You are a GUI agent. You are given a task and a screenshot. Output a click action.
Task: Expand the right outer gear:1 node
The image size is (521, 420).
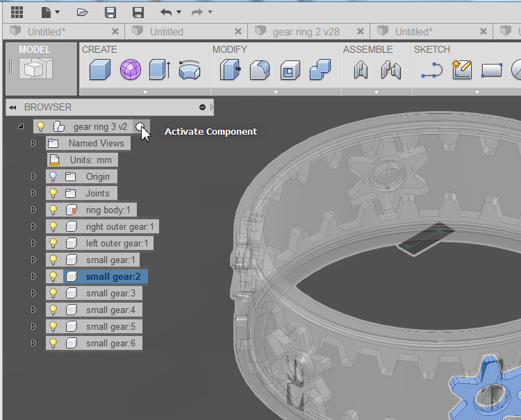pyautogui.click(x=33, y=226)
